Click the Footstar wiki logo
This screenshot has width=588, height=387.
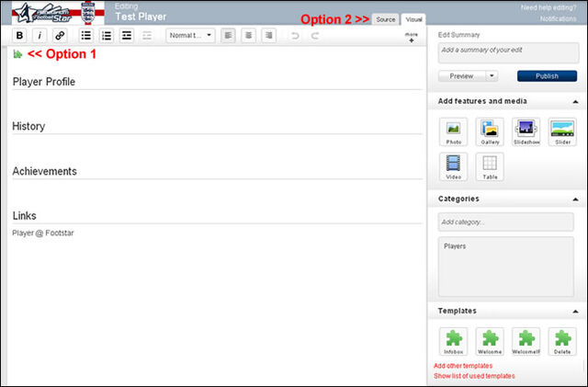58,13
